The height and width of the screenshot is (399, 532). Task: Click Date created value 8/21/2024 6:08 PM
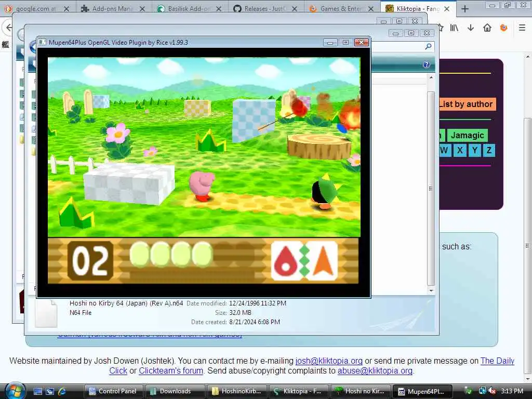(x=255, y=322)
